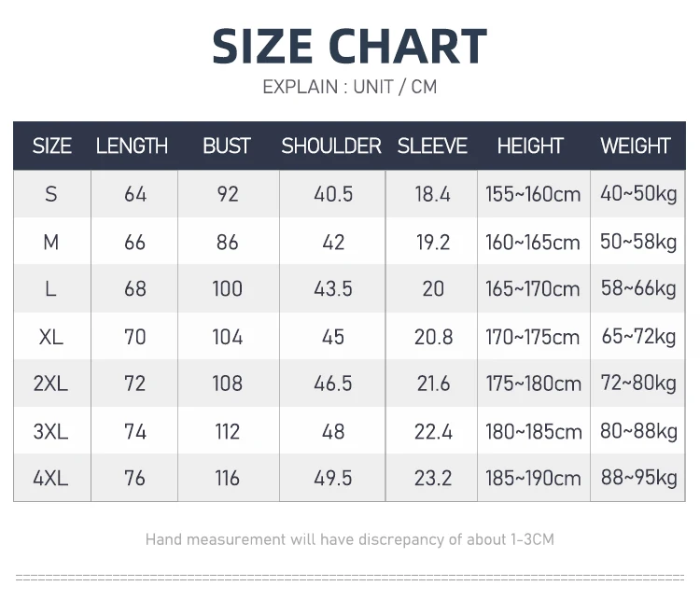Image resolution: width=700 pixels, height=614 pixels.
Task: Select the bust value 104
Action: [228, 337]
